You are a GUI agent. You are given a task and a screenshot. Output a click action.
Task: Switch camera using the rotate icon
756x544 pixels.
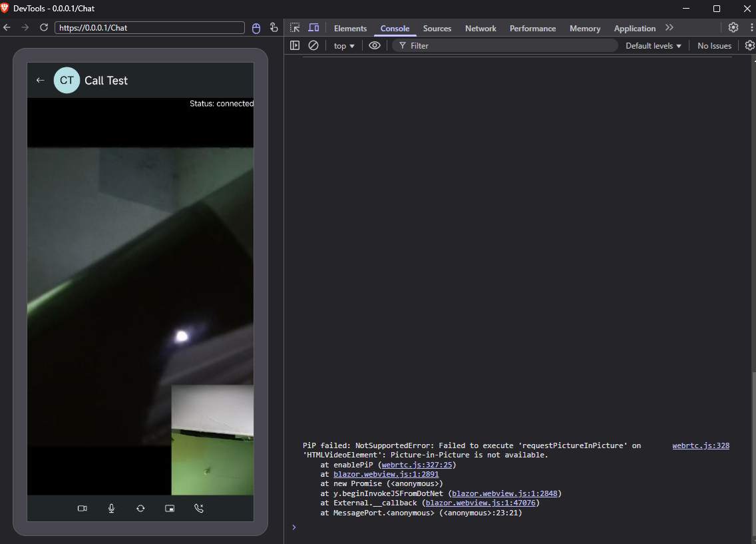pos(140,508)
